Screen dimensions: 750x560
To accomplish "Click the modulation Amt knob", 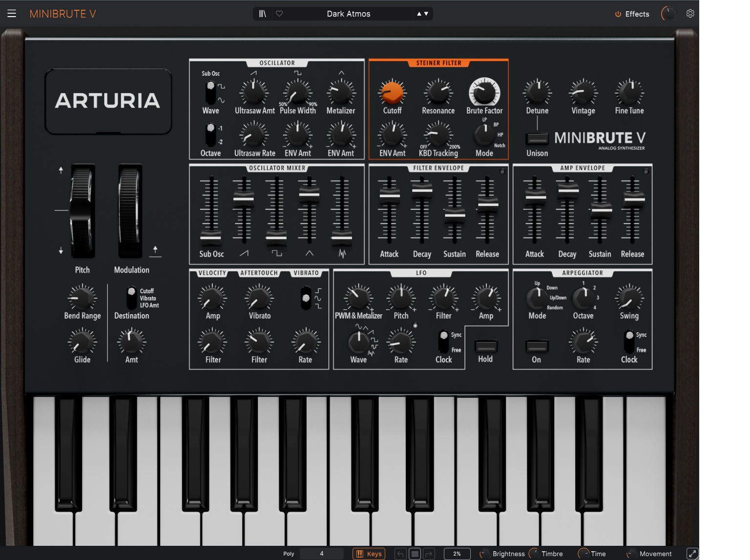I will [x=131, y=341].
